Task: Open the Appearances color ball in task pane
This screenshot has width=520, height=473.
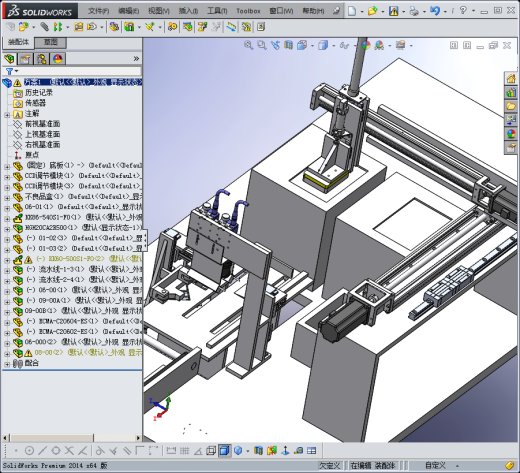Action: click(x=511, y=134)
